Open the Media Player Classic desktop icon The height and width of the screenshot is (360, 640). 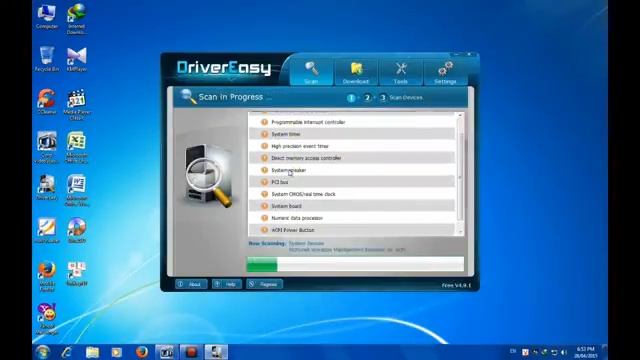pyautogui.click(x=76, y=104)
